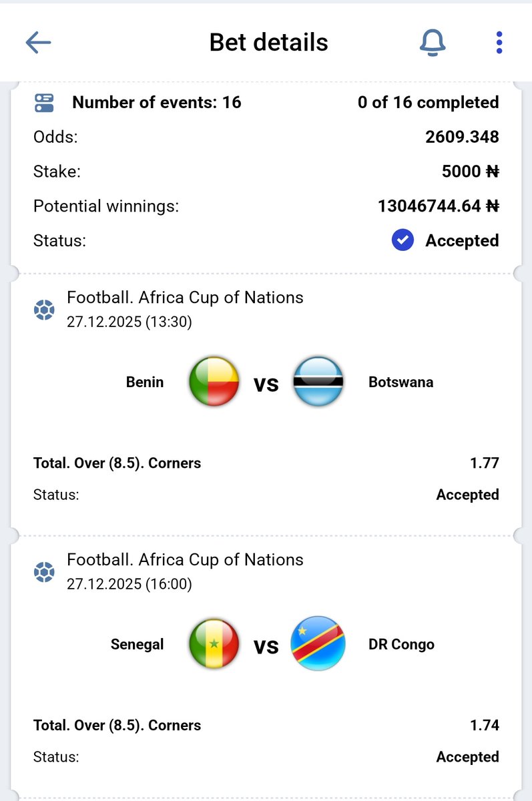Click football icon for Benin match
This screenshot has height=801, width=532.
click(x=44, y=310)
